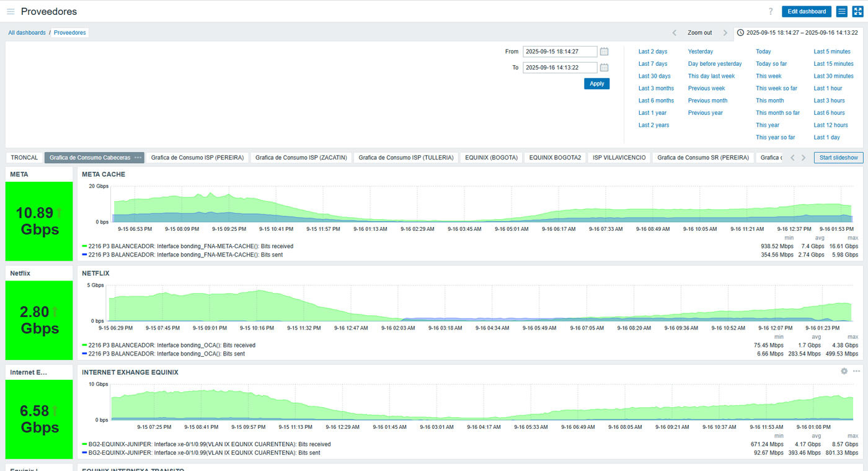This screenshot has width=868, height=471.
Task: Open the dashboard actions list menu
Action: pos(841,11)
